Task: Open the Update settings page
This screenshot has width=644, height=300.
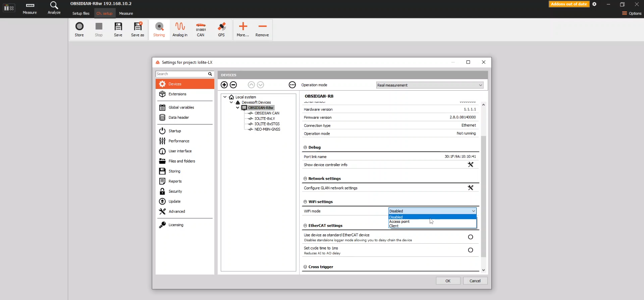Action: pyautogui.click(x=185, y=202)
